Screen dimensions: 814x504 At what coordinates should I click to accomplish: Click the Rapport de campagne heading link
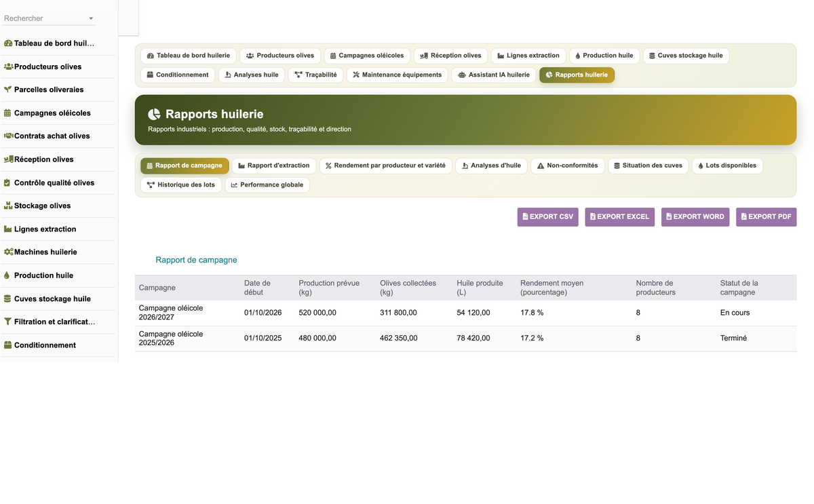tap(196, 260)
